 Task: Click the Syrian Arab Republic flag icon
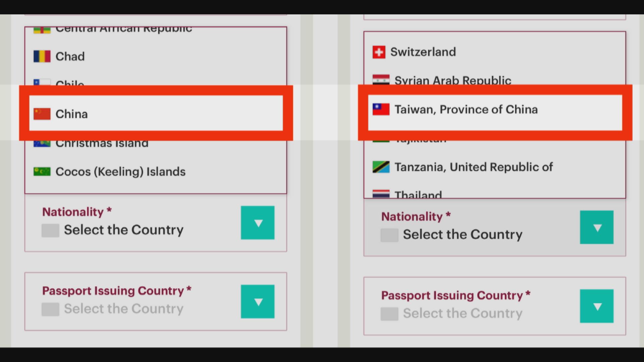click(x=381, y=80)
